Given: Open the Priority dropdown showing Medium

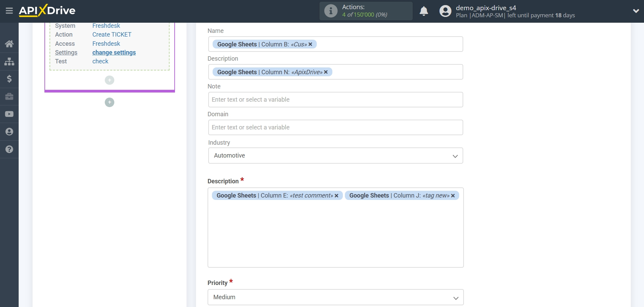Looking at the screenshot, I should (x=335, y=297).
